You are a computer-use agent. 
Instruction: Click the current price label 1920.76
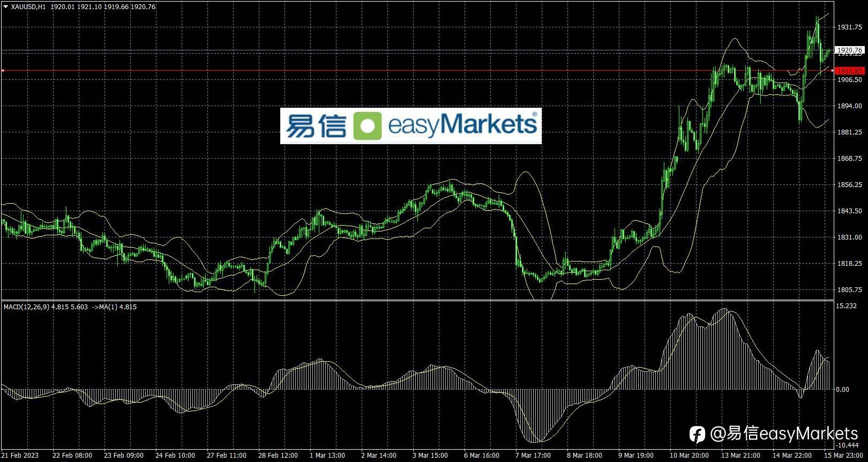click(x=850, y=50)
